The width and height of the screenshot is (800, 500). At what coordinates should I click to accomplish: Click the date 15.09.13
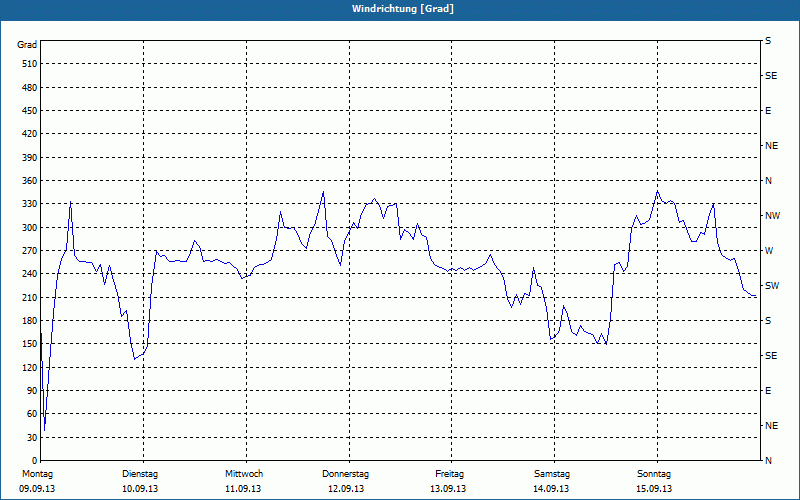654,489
